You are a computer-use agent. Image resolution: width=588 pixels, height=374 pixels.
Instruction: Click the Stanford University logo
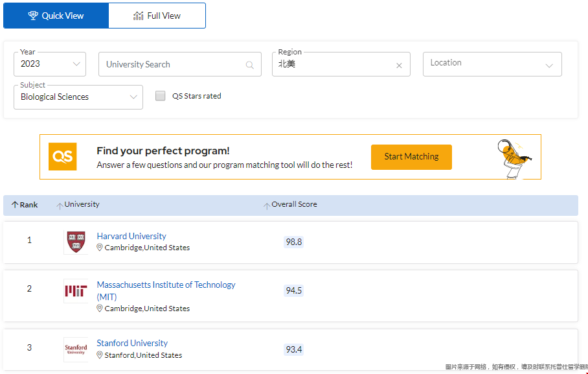coord(76,347)
